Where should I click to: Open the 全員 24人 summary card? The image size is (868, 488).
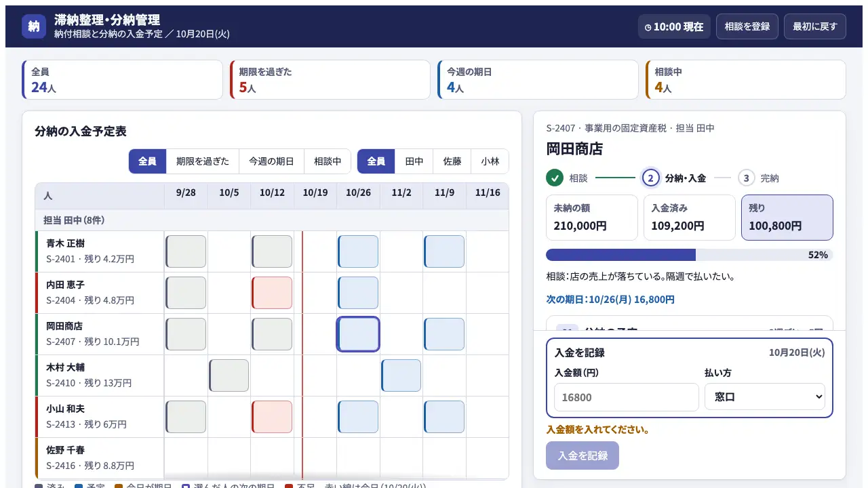pos(122,80)
